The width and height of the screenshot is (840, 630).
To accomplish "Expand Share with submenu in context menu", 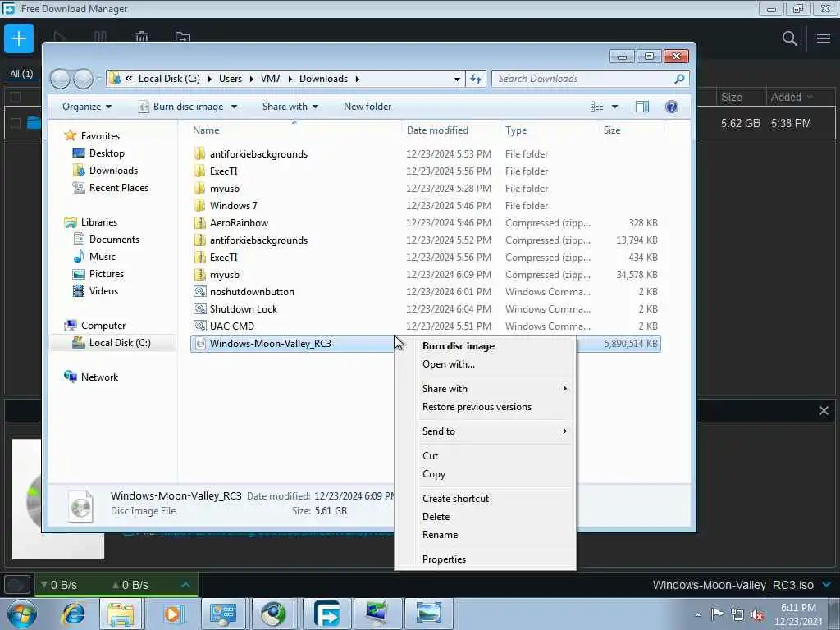I will coord(486,389).
